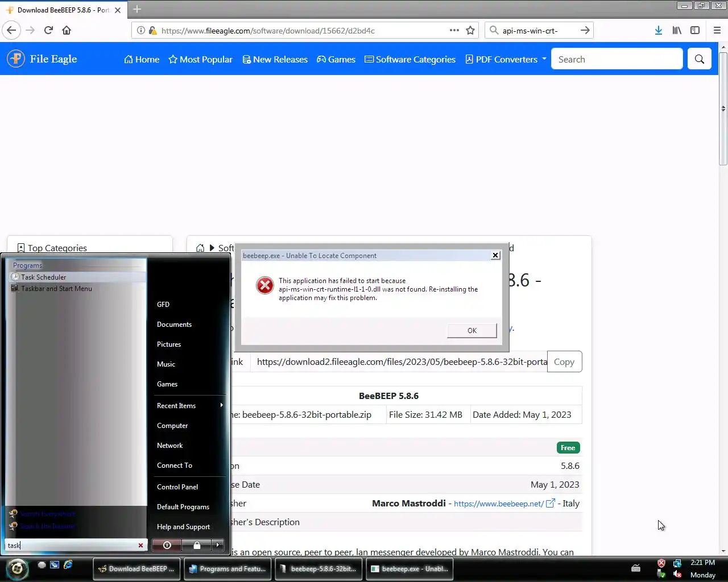Click the page vertical scrollbar thumb
The image size is (728, 582).
pyautogui.click(x=723, y=108)
